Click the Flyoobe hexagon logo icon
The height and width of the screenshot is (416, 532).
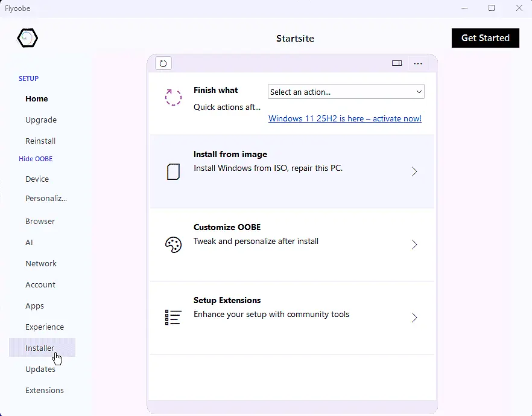click(27, 38)
